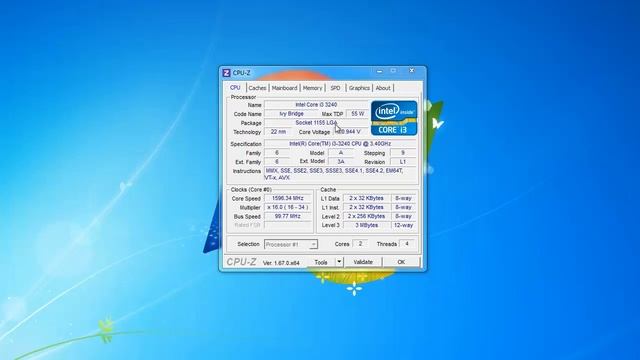Click the Max TDP value 55 W

click(358, 114)
